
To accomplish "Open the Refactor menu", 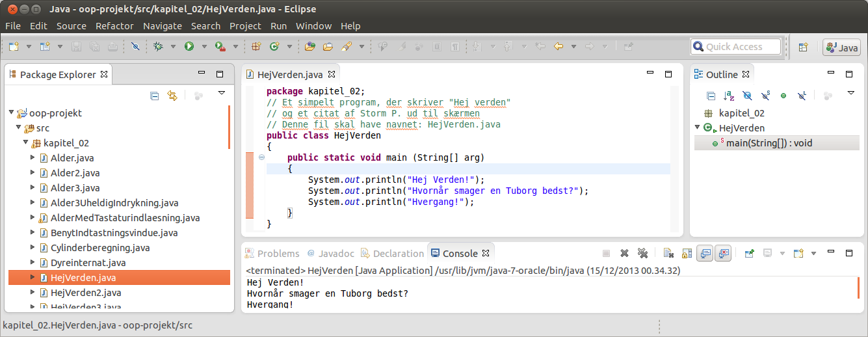I will 114,26.
